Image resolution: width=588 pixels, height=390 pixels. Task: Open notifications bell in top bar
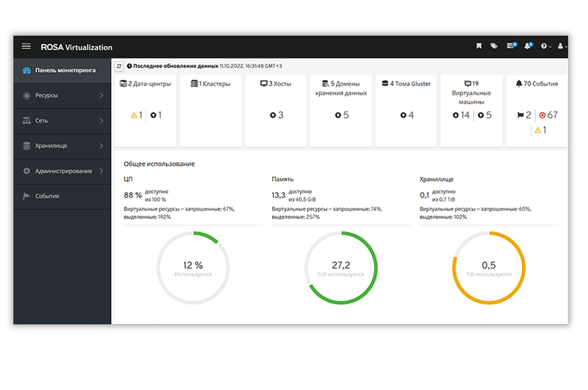(x=528, y=46)
